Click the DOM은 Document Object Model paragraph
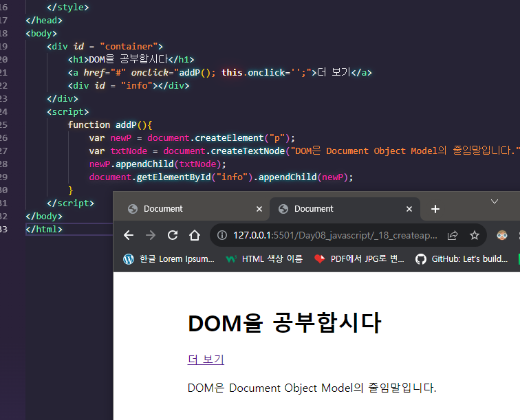The width and height of the screenshot is (520, 420). click(x=312, y=388)
